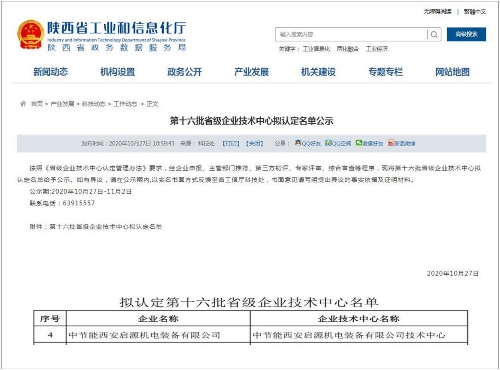Image resolution: width=500 pixels, height=370 pixels.
Task: Click the site title 陕西省工业和信息化厅
Action: click(x=116, y=28)
